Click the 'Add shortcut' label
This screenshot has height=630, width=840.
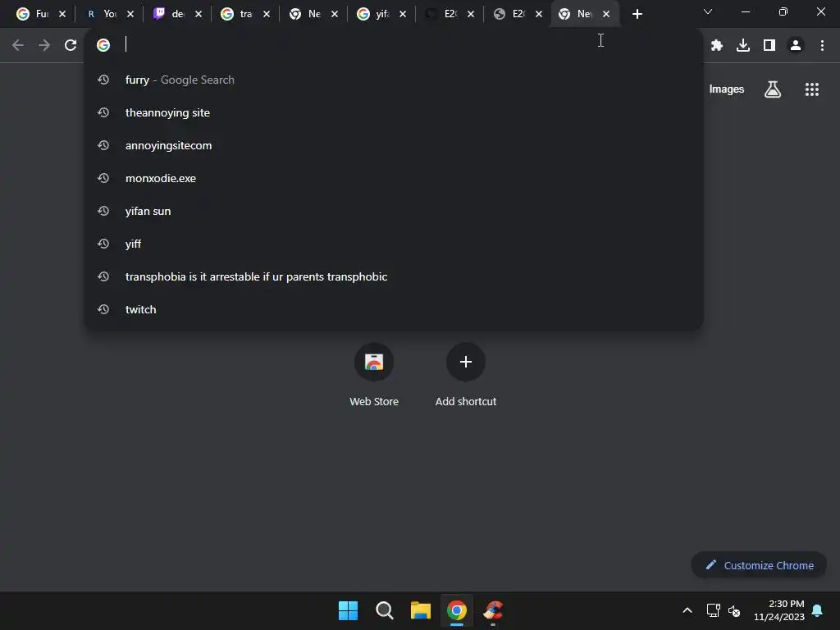[466, 401]
